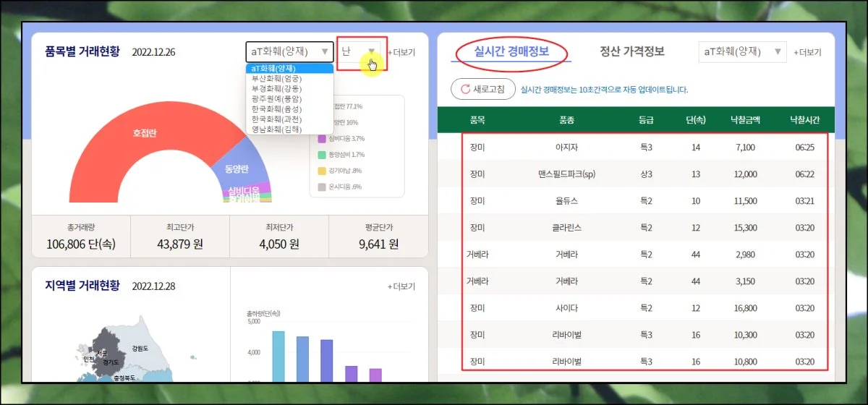
Task: Click the refresh icon in 새로고침 button
Action: pyautogui.click(x=462, y=89)
